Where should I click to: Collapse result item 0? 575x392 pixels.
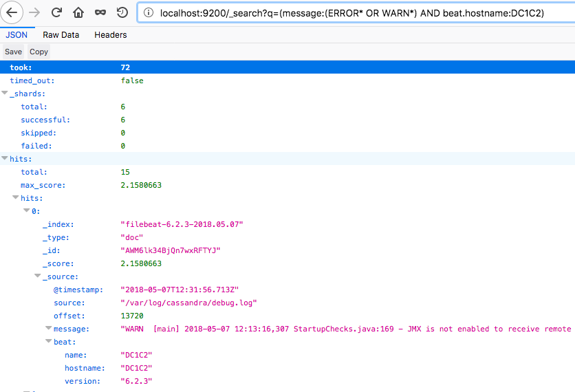click(27, 211)
